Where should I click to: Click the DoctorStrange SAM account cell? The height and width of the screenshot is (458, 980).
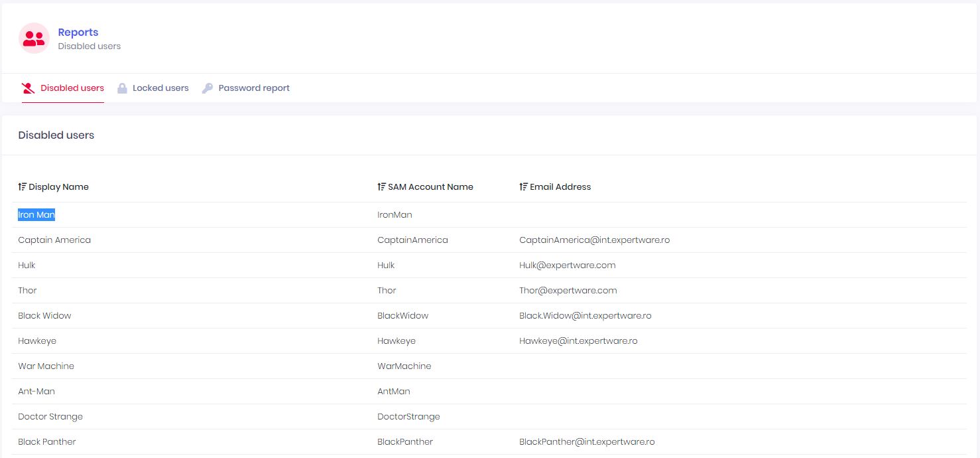point(408,417)
